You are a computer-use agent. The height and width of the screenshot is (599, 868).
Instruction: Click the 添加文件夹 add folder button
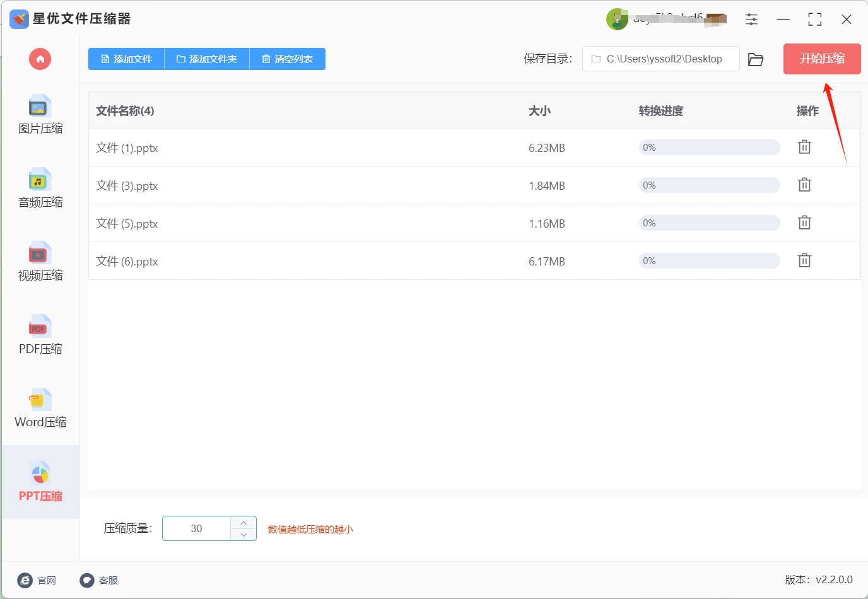pos(207,59)
